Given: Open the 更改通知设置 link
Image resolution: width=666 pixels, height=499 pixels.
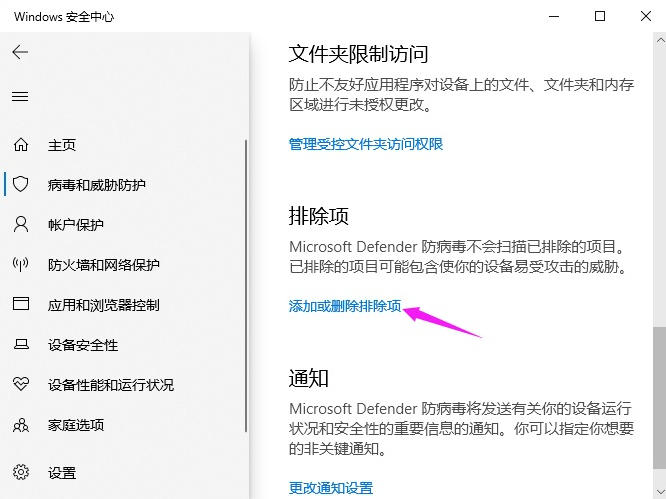Looking at the screenshot, I should point(330,488).
